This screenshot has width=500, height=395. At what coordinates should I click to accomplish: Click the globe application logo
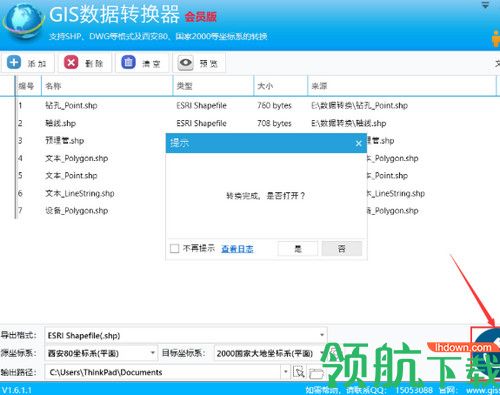23,22
